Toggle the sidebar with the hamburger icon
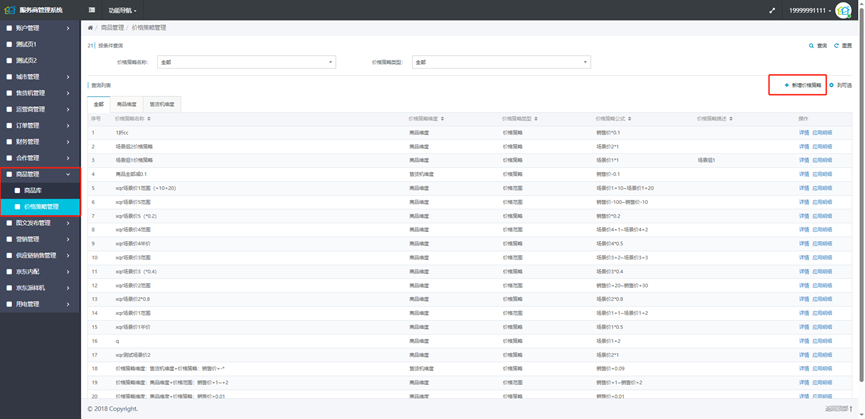Screen dimensions: 865x419 click(x=92, y=10)
